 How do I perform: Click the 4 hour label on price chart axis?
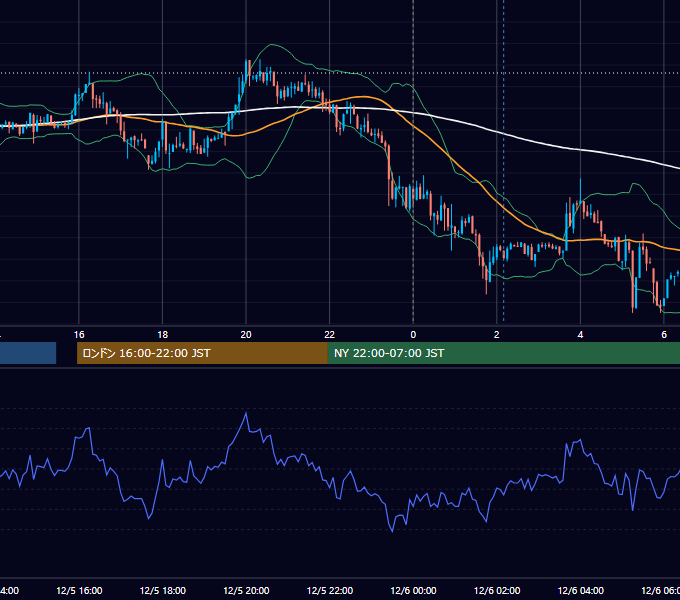[x=580, y=335]
